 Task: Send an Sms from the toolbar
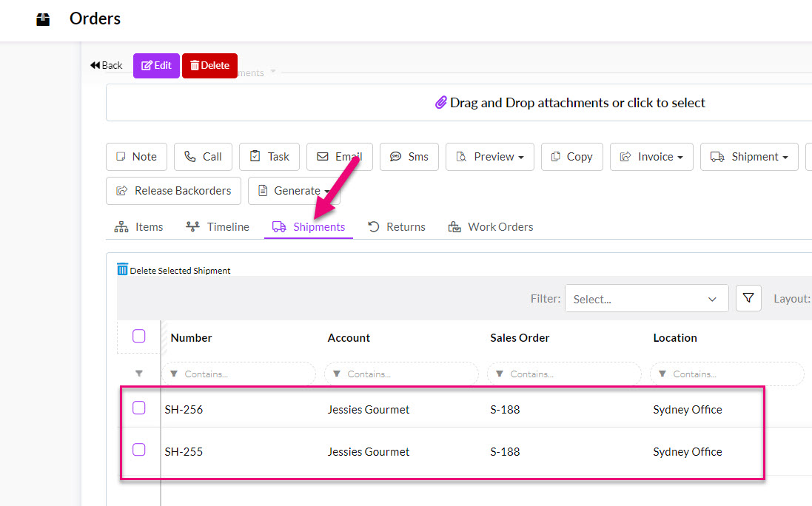pos(409,157)
